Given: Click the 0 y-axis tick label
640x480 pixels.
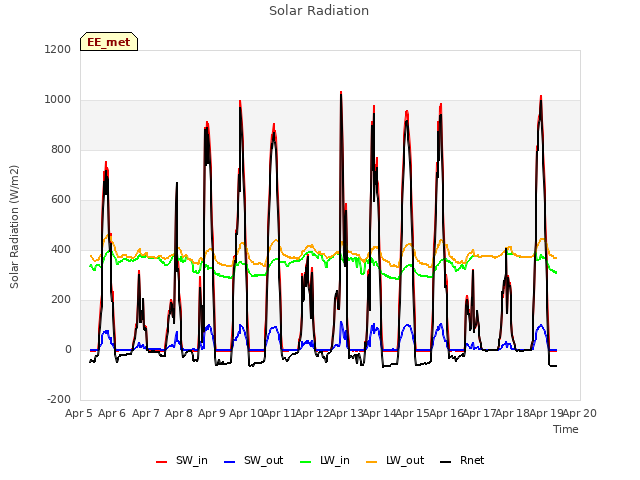Looking at the screenshot, I should pos(68,350).
